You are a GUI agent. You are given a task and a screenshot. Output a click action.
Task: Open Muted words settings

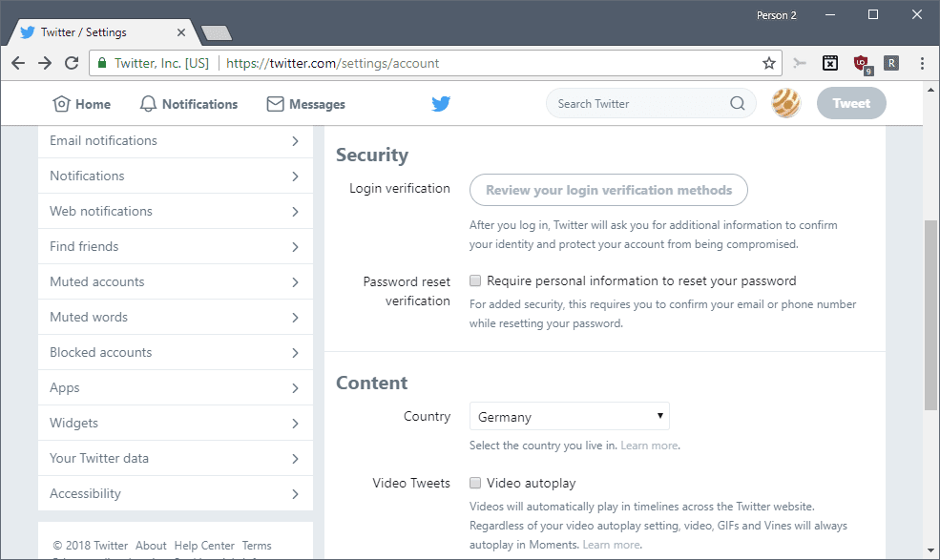[x=176, y=317]
